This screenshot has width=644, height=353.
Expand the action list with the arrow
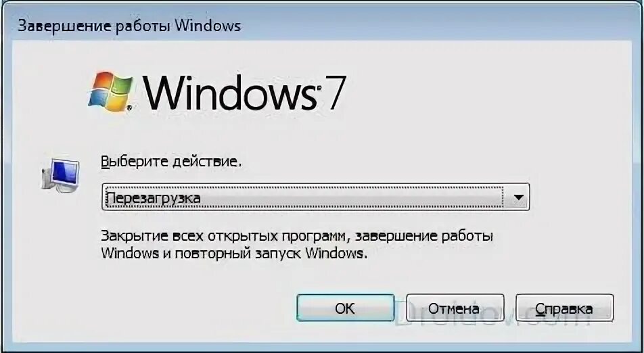pyautogui.click(x=518, y=197)
